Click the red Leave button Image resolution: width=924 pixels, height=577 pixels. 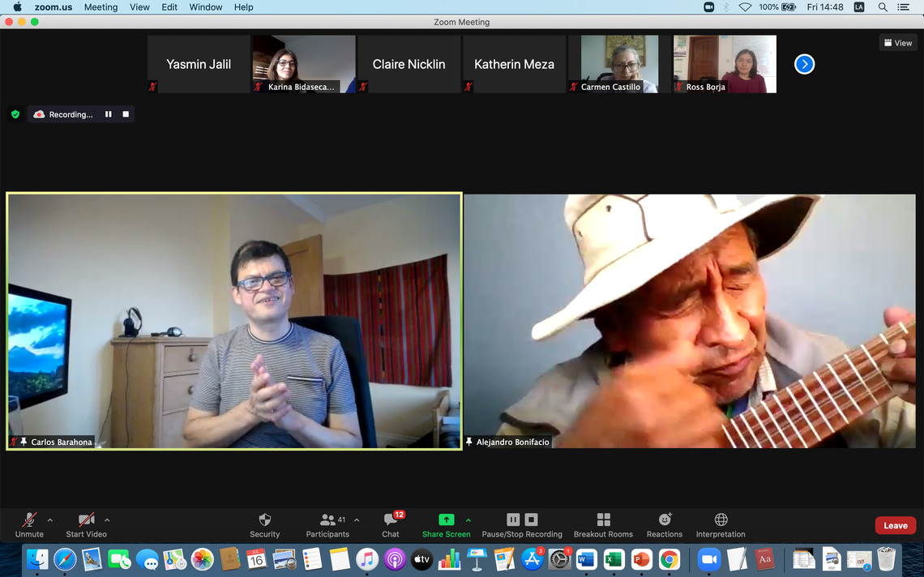pos(895,525)
